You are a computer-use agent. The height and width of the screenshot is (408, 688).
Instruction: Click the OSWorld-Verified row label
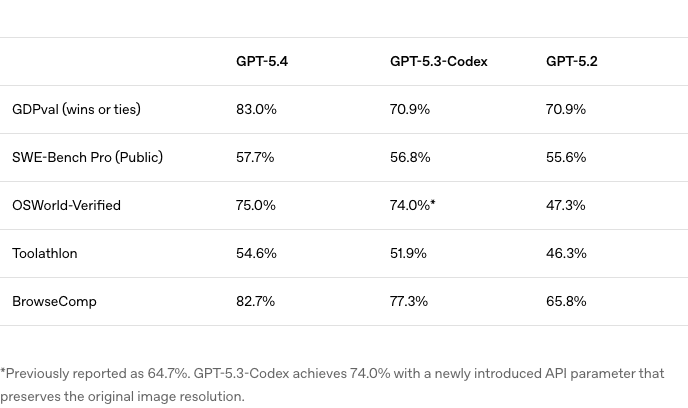pyautogui.click(x=66, y=206)
